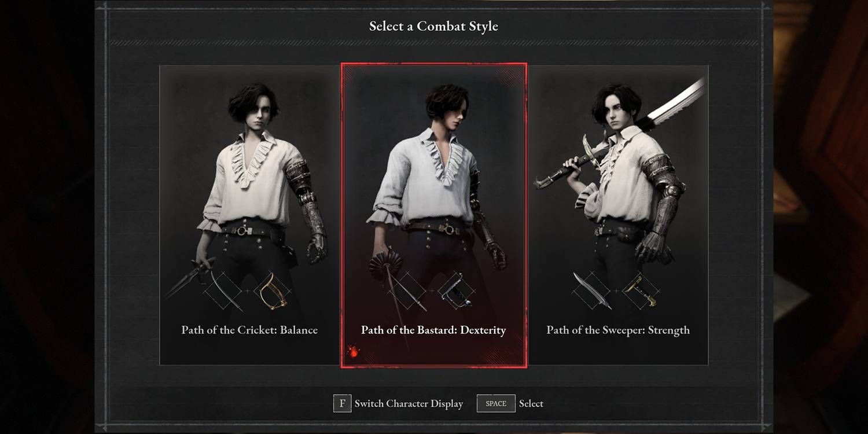Click the greatsword handle icon under Sweeper

pos(640,291)
